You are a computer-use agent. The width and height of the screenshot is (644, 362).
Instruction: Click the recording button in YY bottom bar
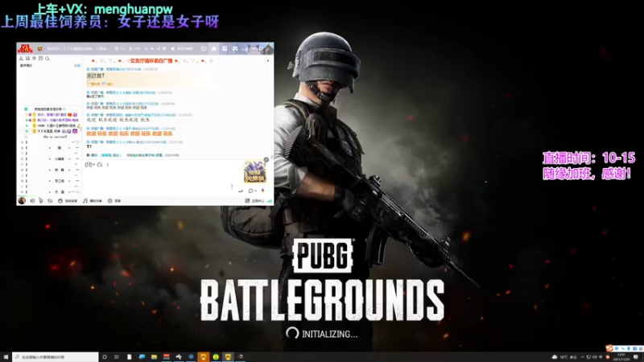114,200
